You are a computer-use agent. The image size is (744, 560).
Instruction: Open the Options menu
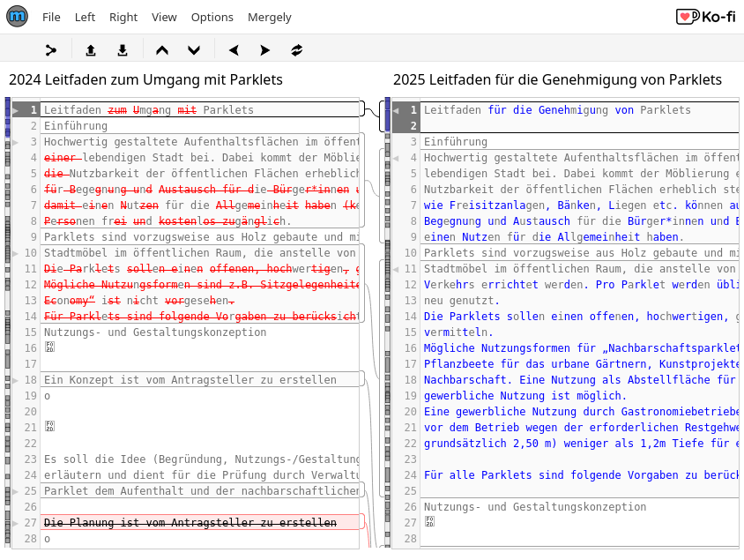pyautogui.click(x=212, y=17)
